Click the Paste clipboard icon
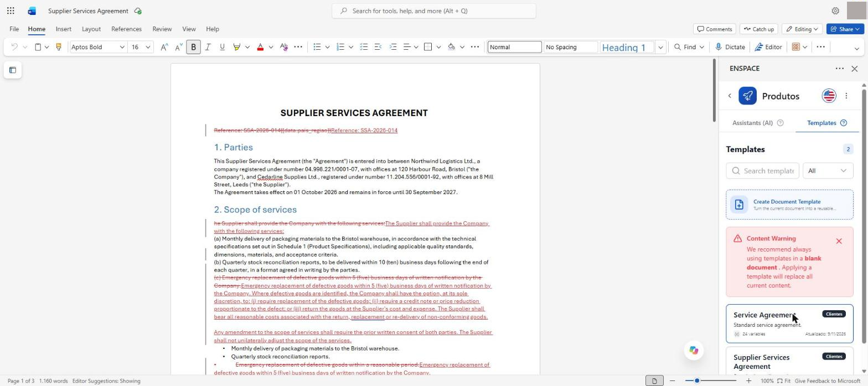The height and width of the screenshot is (386, 868). click(38, 47)
